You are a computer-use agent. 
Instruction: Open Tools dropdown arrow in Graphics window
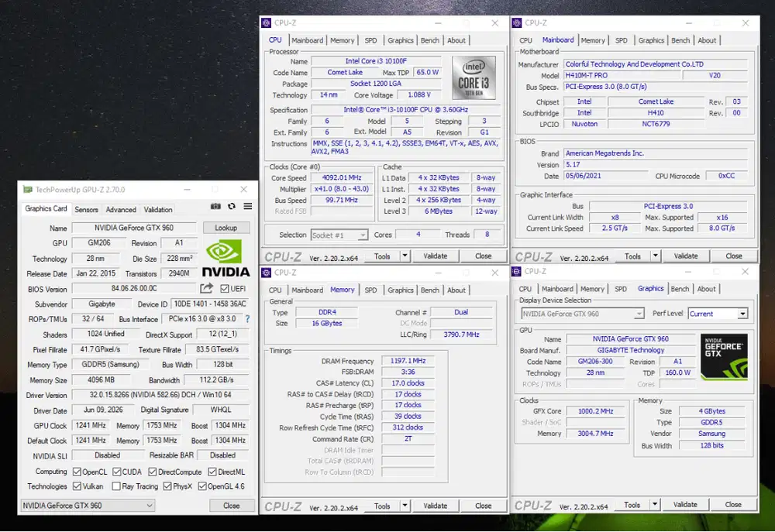pyautogui.click(x=655, y=504)
